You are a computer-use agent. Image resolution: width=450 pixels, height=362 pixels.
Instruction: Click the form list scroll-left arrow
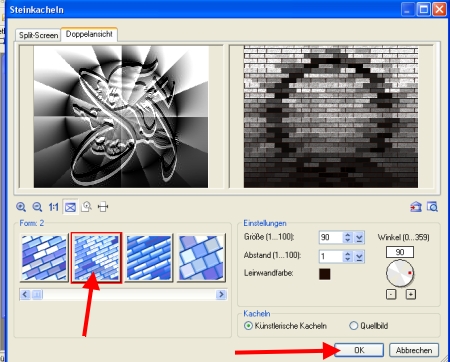(25, 294)
